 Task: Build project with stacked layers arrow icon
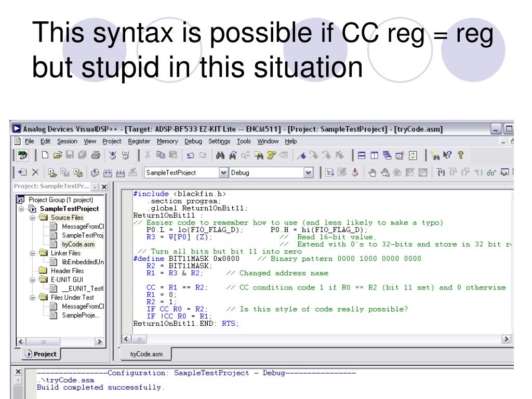click(95, 172)
